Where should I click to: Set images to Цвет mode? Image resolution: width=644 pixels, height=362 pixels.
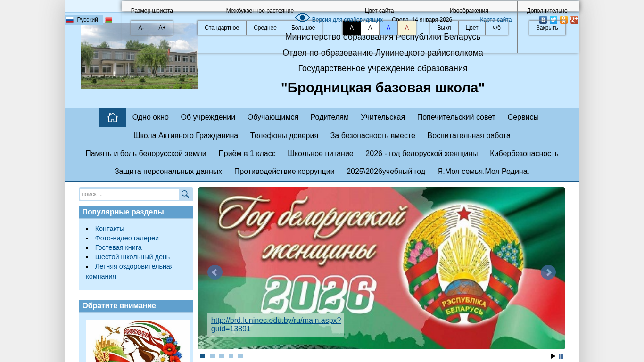pos(472,28)
